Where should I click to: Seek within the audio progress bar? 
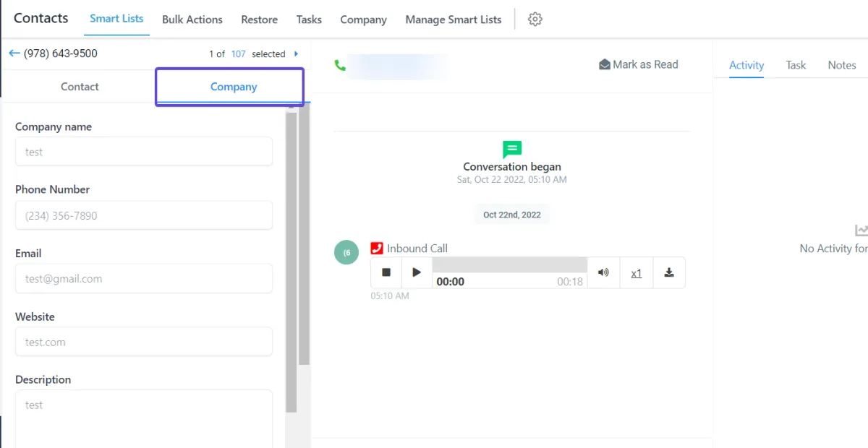pos(510,264)
